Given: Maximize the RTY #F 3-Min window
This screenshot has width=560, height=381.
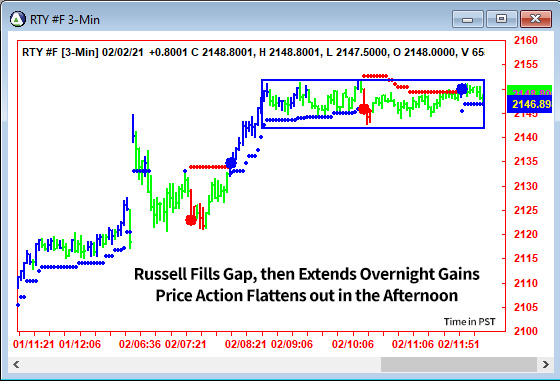Looking at the screenshot, I should click(x=501, y=19).
